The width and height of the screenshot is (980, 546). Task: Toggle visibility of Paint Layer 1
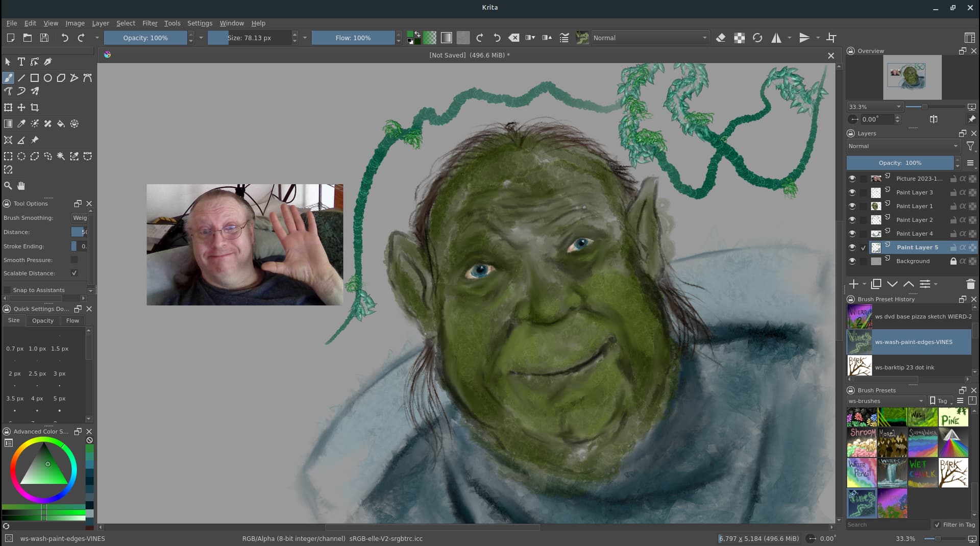[852, 206]
